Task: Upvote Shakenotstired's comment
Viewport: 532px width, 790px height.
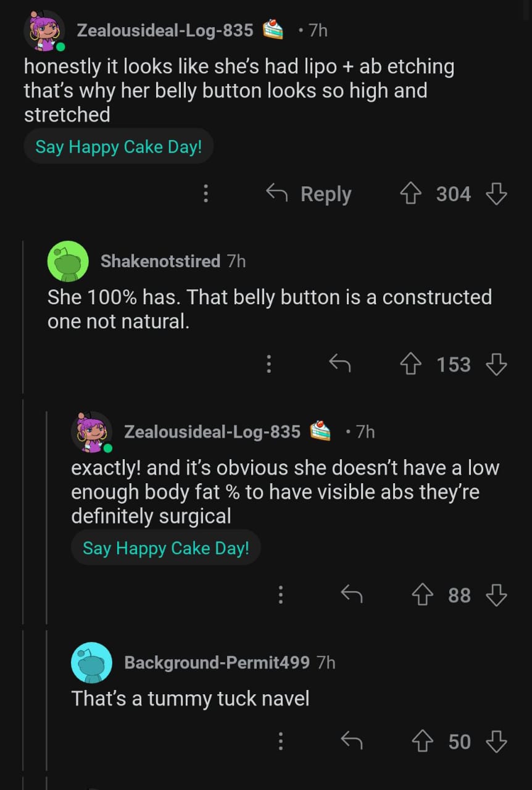Action: 410,365
